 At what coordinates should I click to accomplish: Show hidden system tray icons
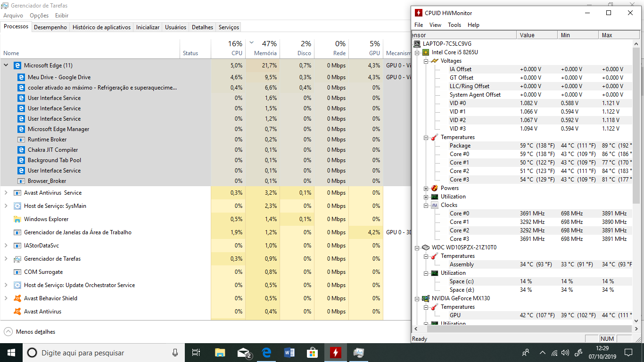pos(542,353)
